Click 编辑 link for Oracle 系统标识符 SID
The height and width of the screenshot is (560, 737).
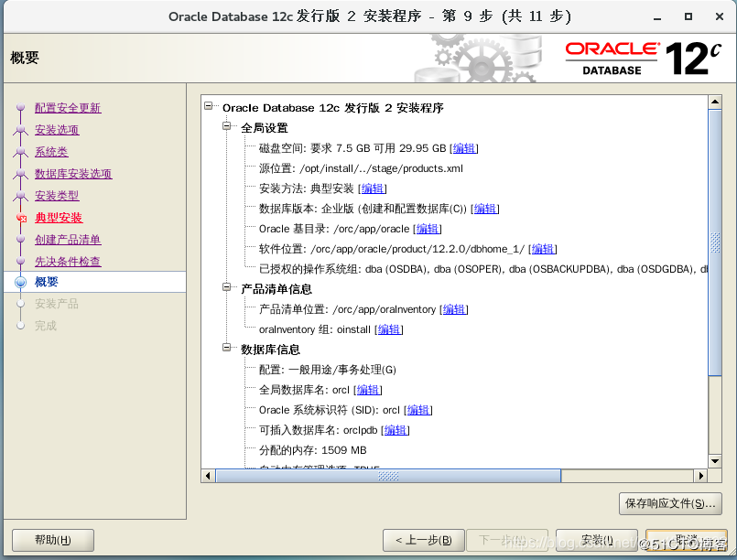click(418, 410)
